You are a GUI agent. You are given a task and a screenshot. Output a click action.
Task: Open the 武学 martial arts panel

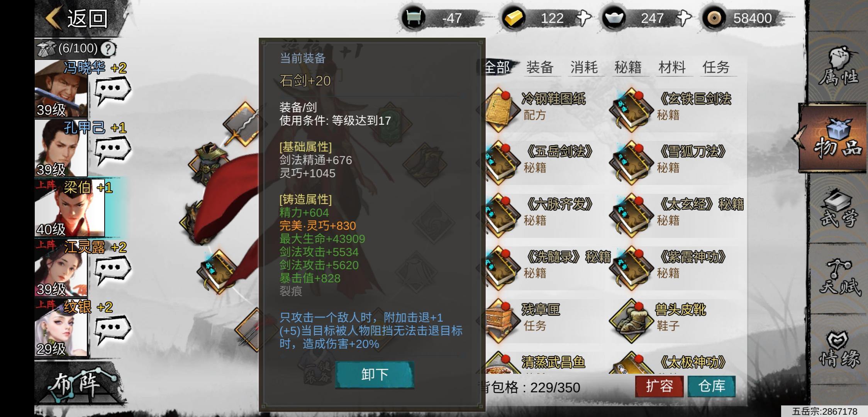838,208
